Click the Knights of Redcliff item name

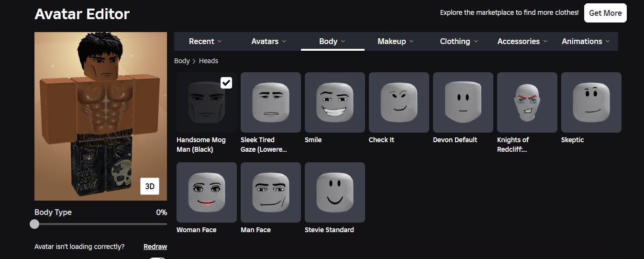tap(513, 145)
